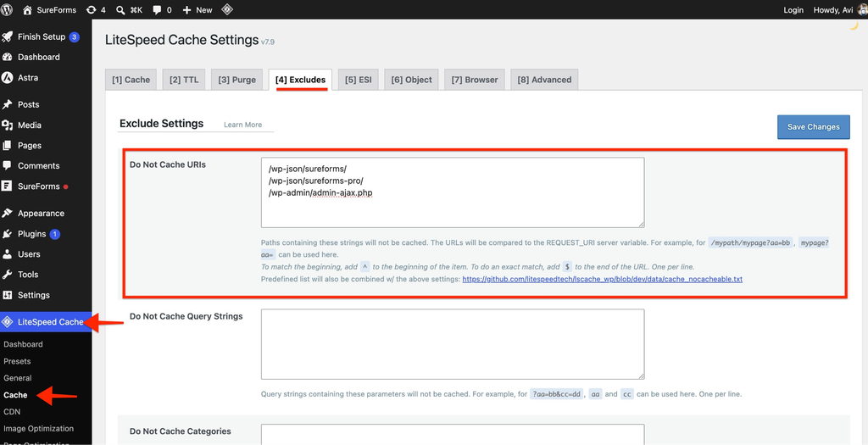The image size is (868, 445).
Task: Switch to the [5] ESI tab
Action: tap(359, 80)
